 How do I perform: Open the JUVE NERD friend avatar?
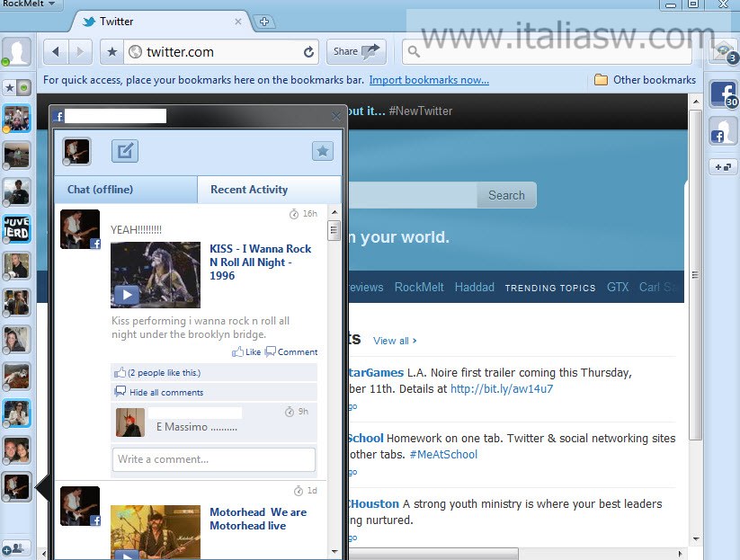click(17, 229)
